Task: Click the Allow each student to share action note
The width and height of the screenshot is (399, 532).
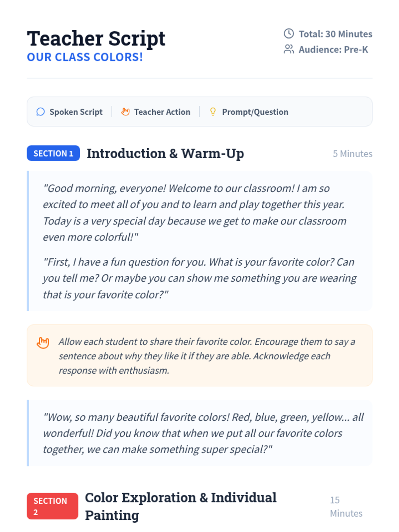Action: point(199,355)
